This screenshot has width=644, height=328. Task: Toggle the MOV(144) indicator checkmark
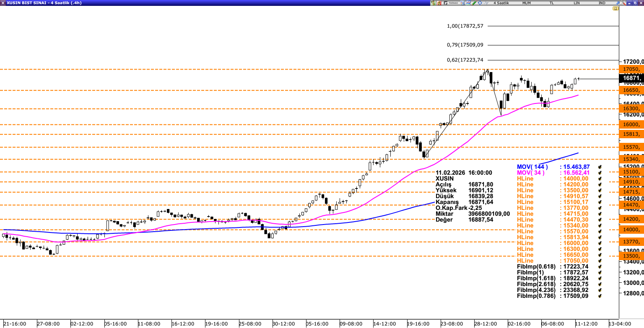coord(600,167)
